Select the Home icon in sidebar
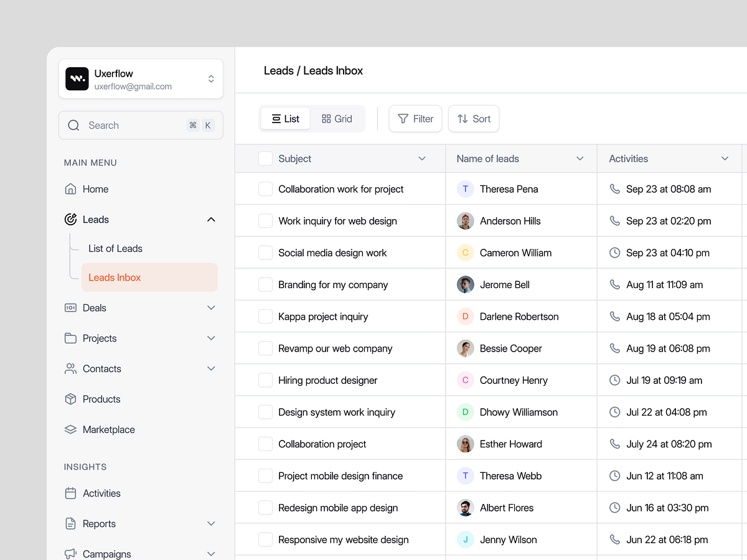 (x=70, y=189)
